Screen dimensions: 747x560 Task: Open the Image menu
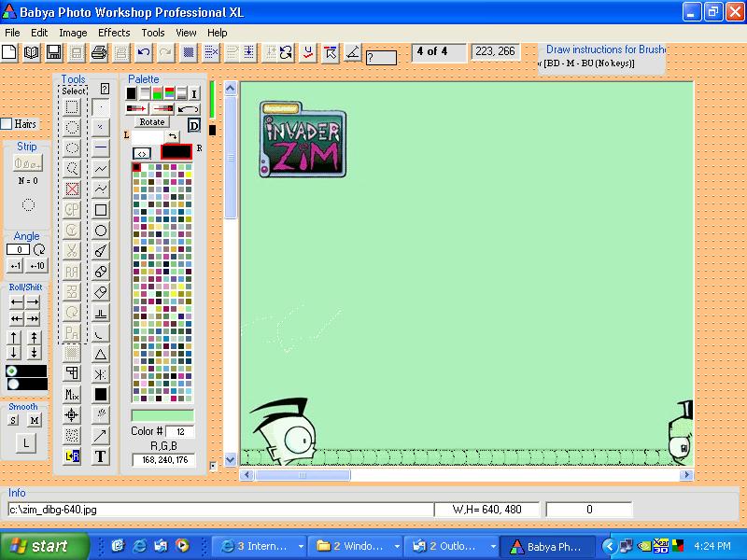(x=73, y=33)
